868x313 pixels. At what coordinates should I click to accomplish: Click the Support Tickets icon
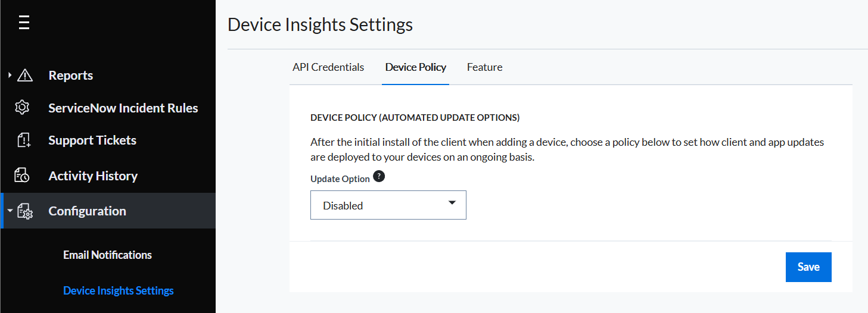click(x=23, y=140)
